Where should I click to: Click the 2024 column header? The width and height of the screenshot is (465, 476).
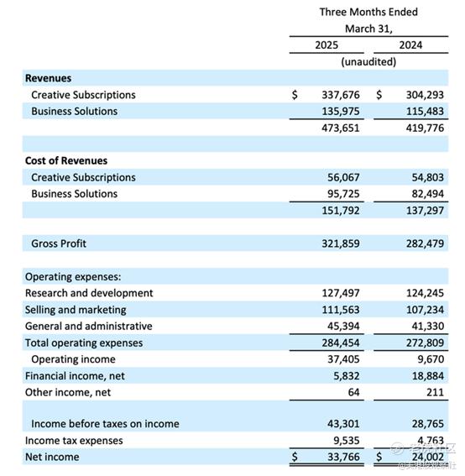410,45
